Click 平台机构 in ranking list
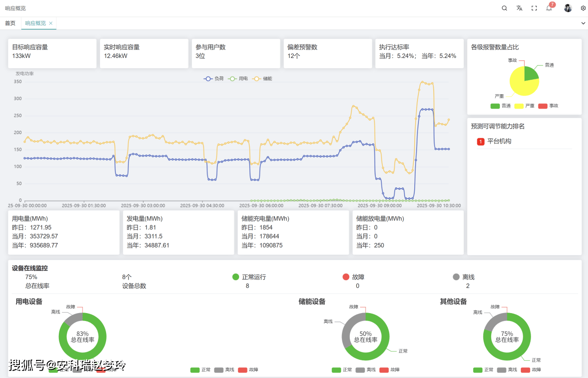 coord(499,141)
